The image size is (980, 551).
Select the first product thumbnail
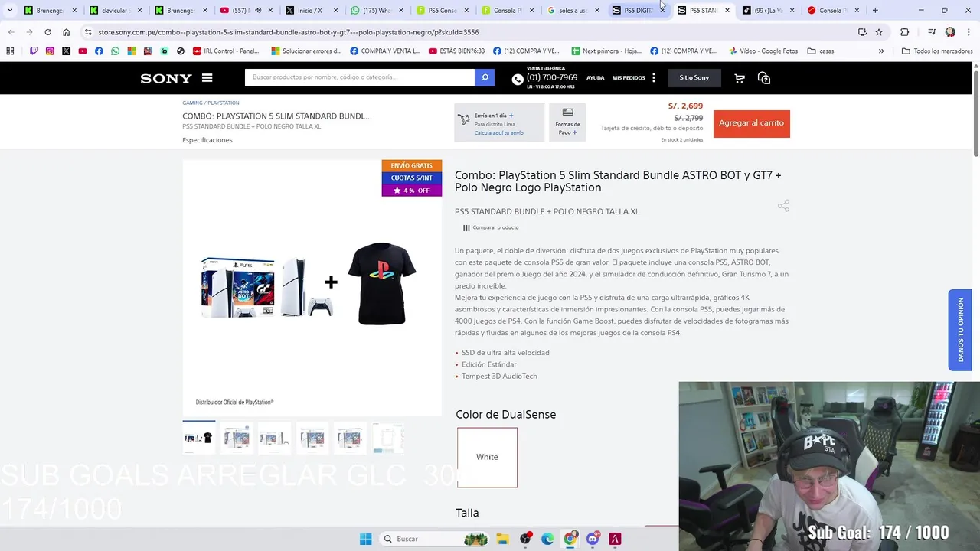coord(199,438)
